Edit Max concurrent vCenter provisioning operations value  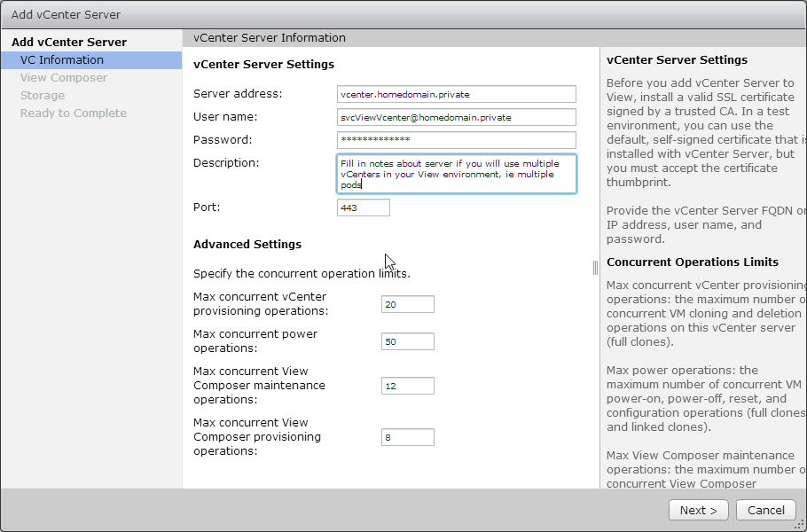[x=408, y=304]
